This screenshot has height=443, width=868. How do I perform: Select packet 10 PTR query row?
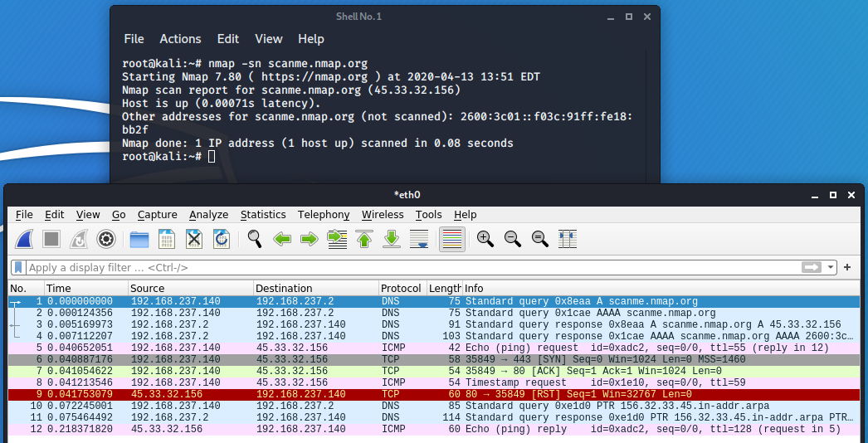435,406
